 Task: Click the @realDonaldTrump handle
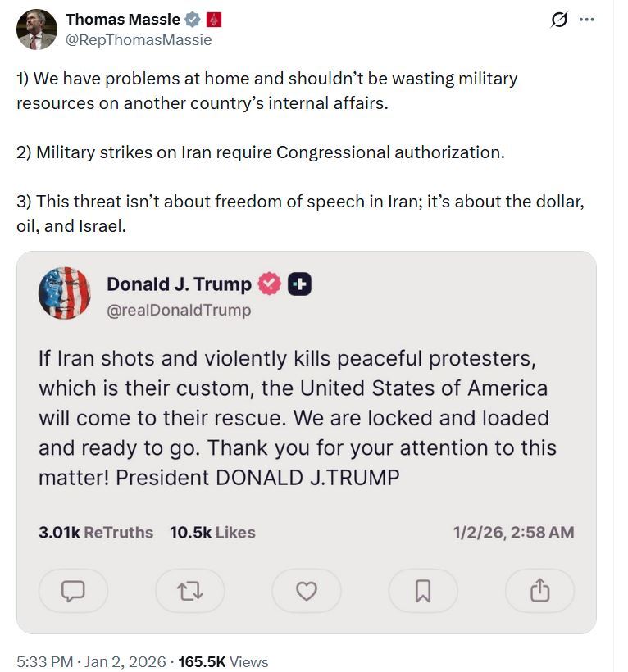(179, 311)
